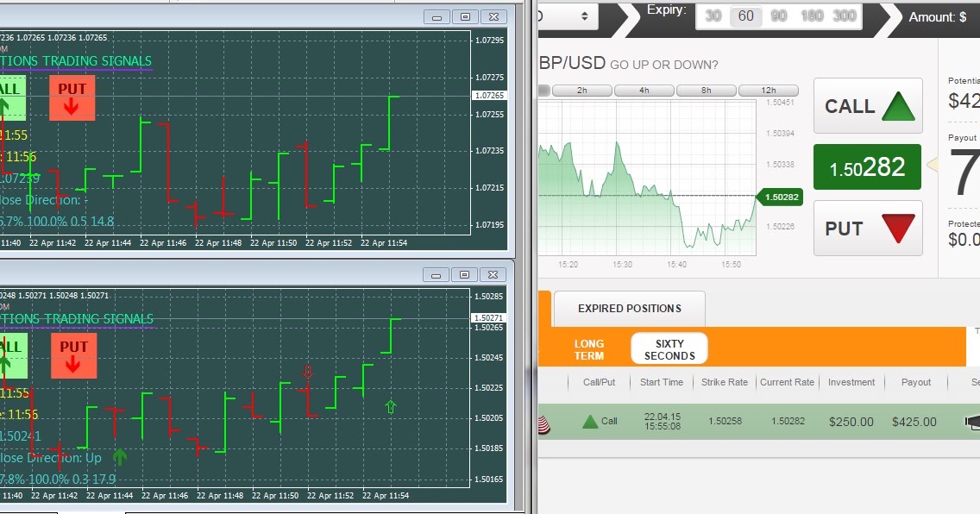The height and width of the screenshot is (514, 980).
Task: Open the asset selector dropdown arrows
Action: (x=584, y=16)
